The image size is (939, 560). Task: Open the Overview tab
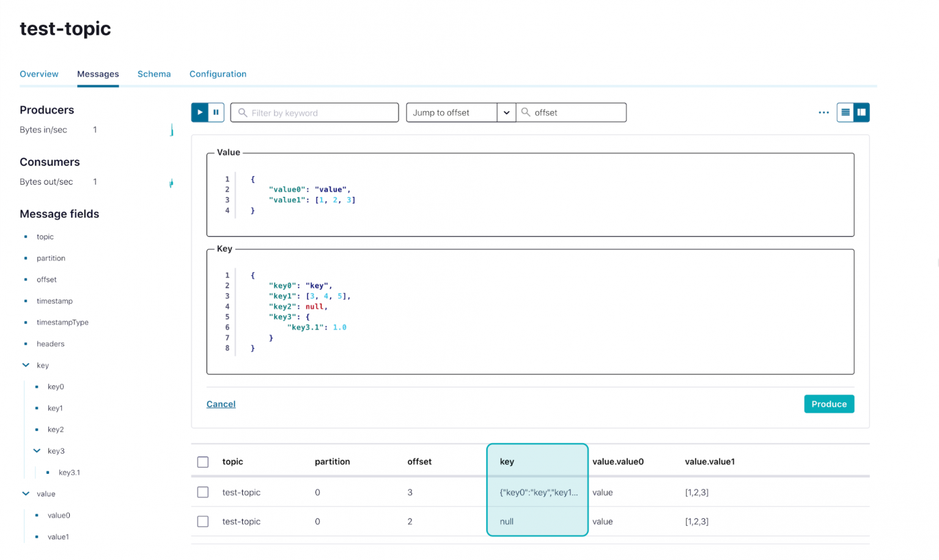(39, 73)
